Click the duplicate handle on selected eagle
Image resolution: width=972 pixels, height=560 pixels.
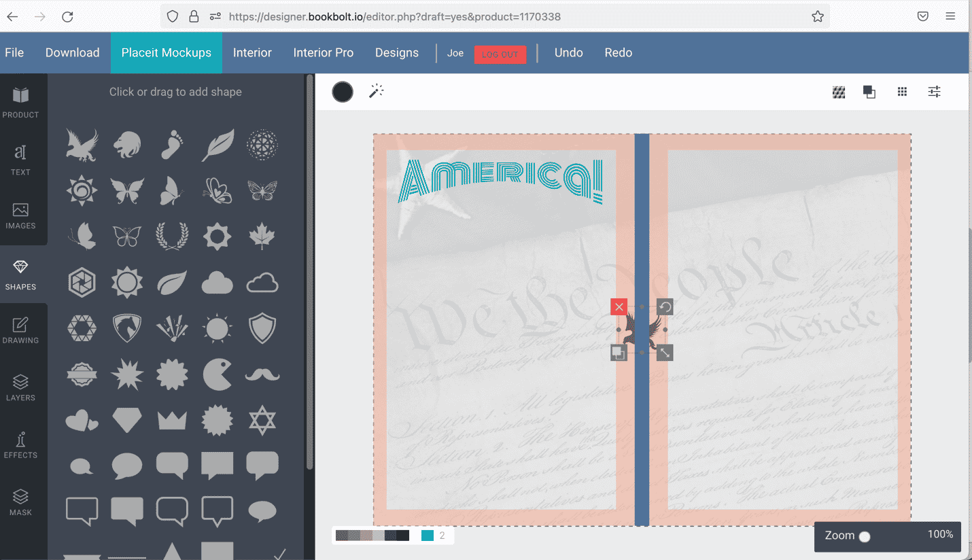(619, 353)
